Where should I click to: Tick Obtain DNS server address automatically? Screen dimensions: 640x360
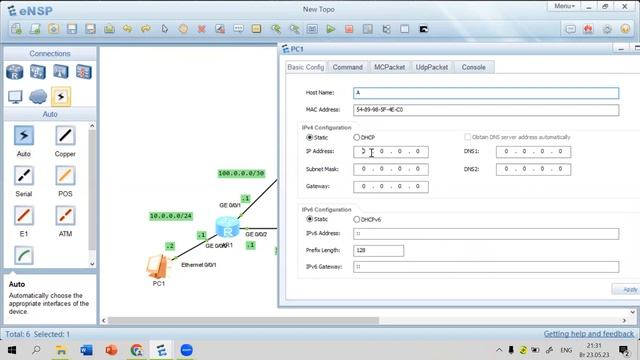[x=467, y=137]
